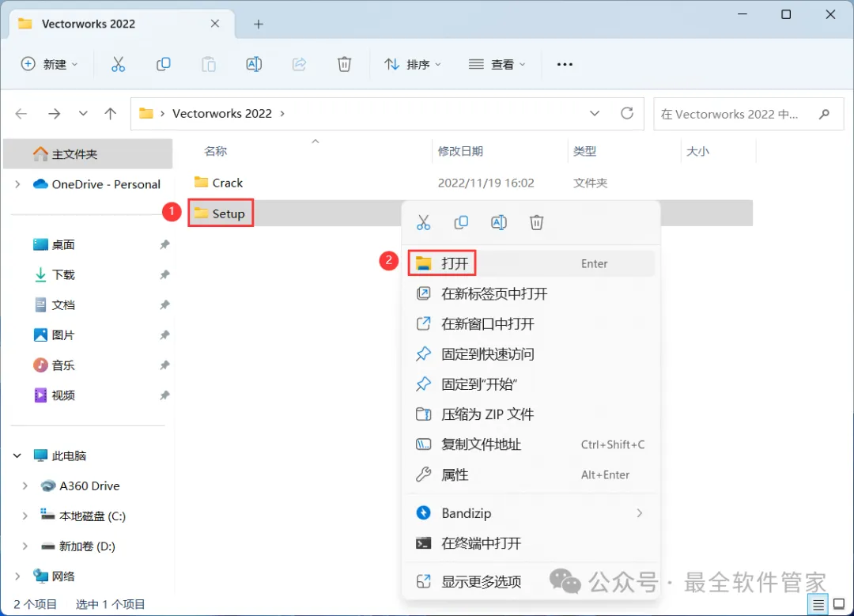Open 下载 in navigation pane
This screenshot has height=616, width=854.
63,274
